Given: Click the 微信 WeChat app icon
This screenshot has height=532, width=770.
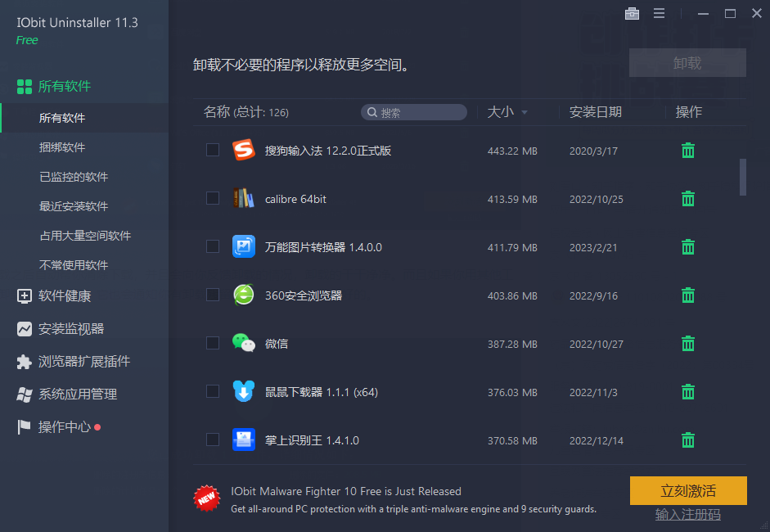Looking at the screenshot, I should click(244, 343).
